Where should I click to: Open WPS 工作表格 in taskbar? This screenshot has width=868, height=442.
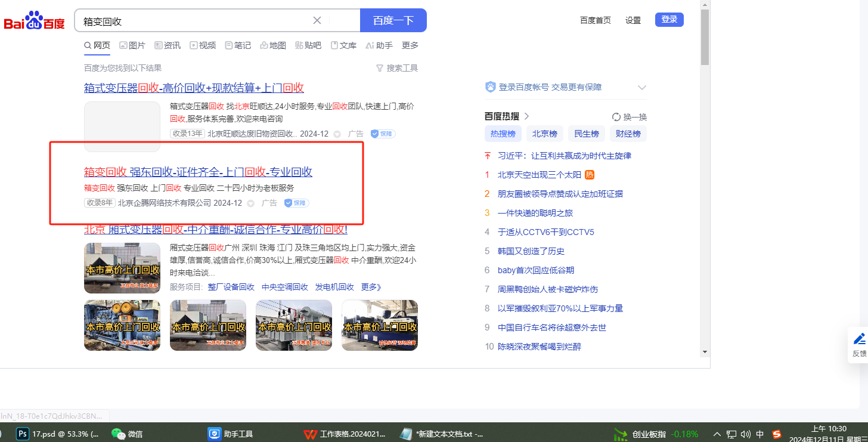tap(345, 434)
